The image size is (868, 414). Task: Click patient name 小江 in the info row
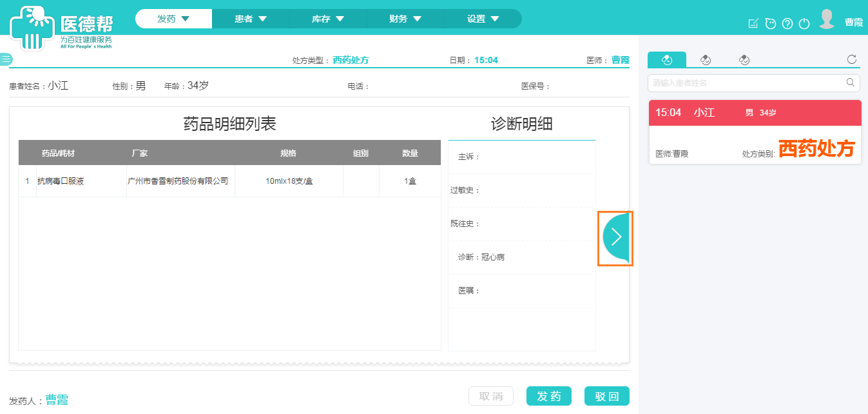[58, 86]
